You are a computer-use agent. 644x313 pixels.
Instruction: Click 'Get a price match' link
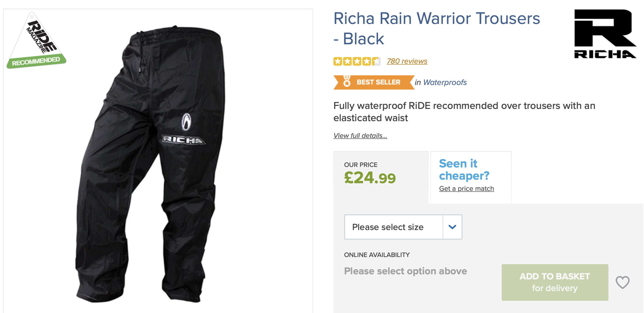pyautogui.click(x=466, y=189)
